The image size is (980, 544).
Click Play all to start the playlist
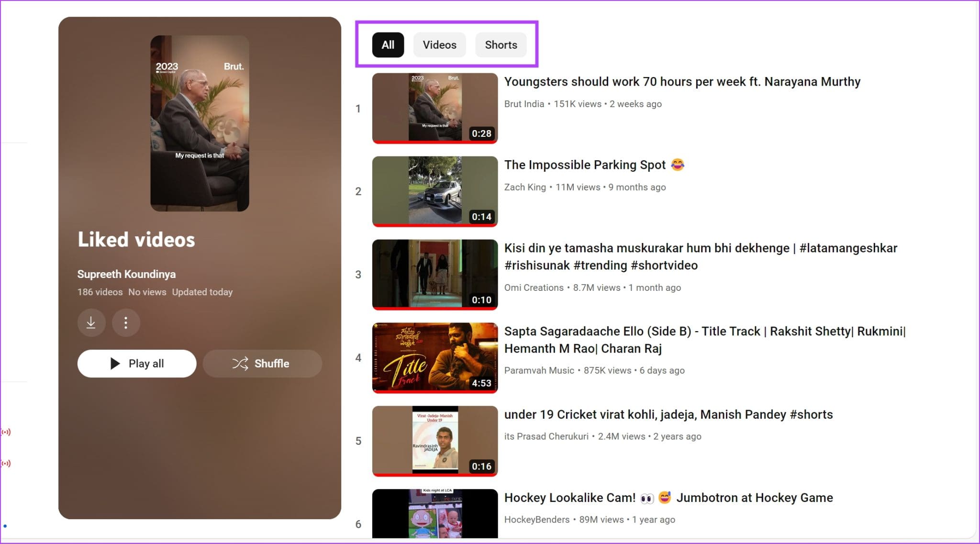coord(136,364)
